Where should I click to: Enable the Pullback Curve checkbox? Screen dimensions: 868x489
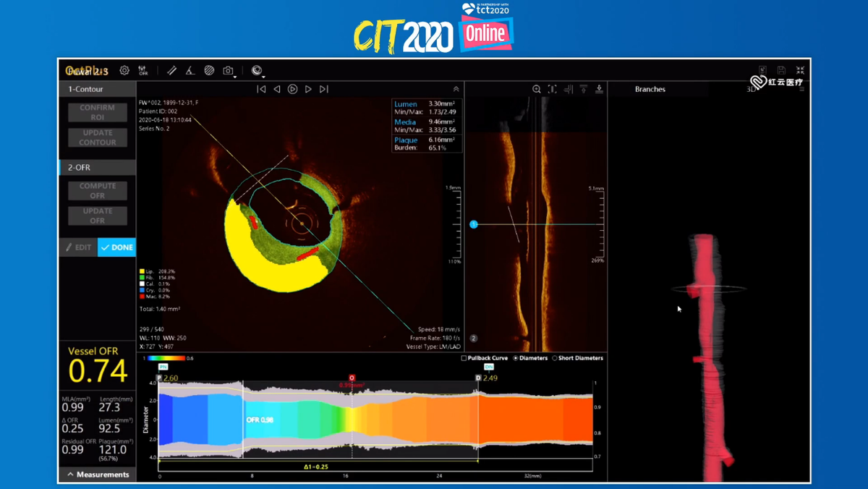pos(464,358)
